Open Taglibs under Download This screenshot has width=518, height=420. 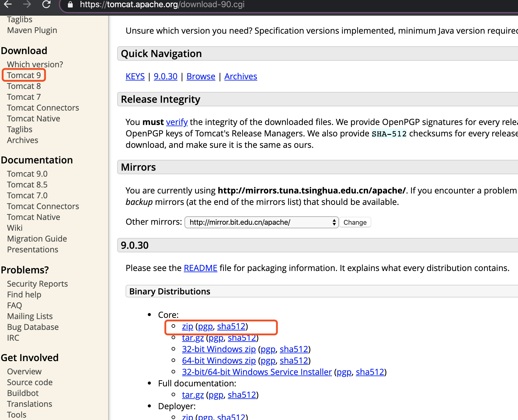click(x=20, y=129)
